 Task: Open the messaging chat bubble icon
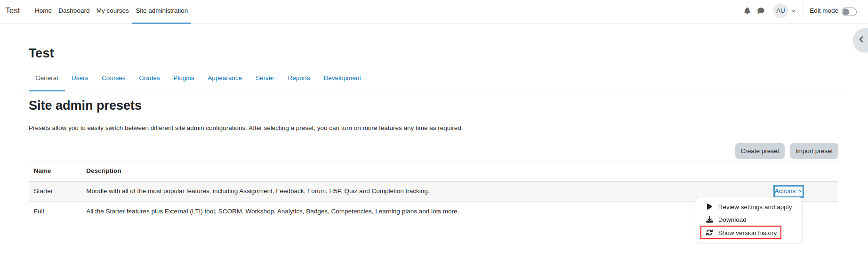point(761,11)
